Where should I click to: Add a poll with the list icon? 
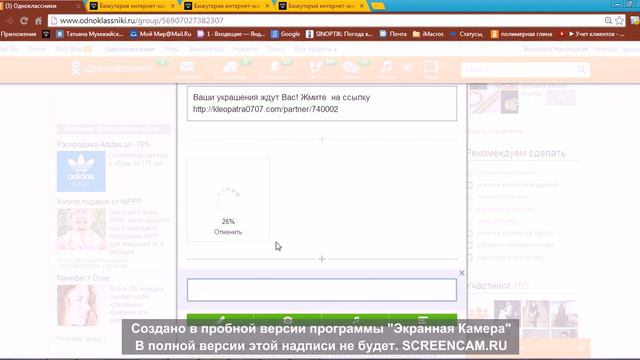coord(423,319)
